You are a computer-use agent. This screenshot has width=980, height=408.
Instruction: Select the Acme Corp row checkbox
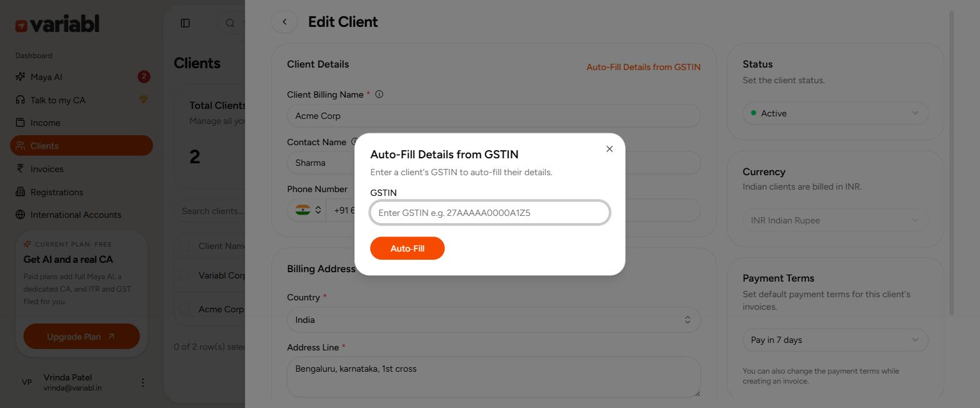pos(184,309)
